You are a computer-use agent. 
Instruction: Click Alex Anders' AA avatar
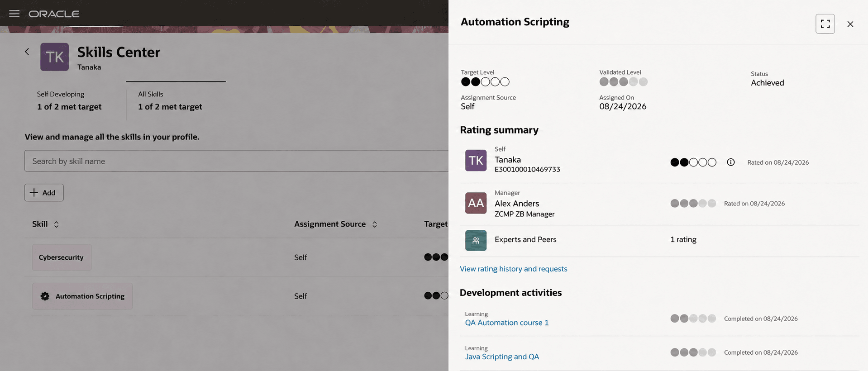pyautogui.click(x=476, y=203)
